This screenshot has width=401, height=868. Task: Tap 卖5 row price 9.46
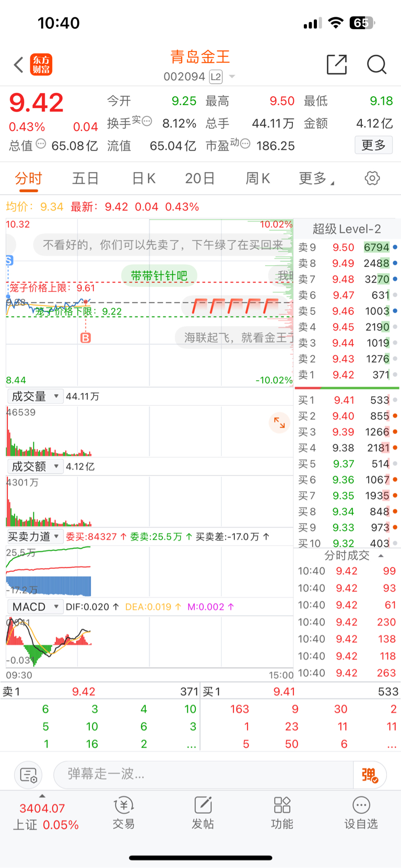344,311
